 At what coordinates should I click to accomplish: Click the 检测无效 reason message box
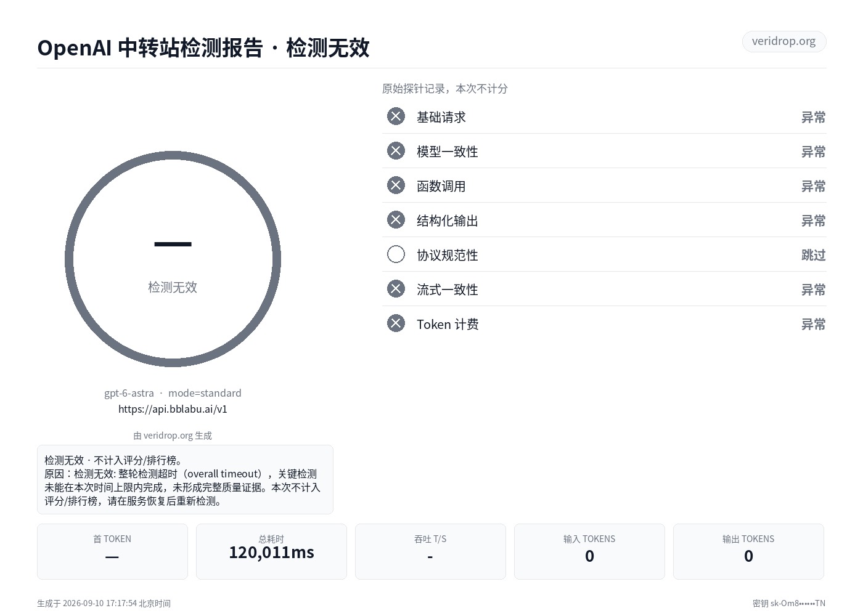(185, 480)
